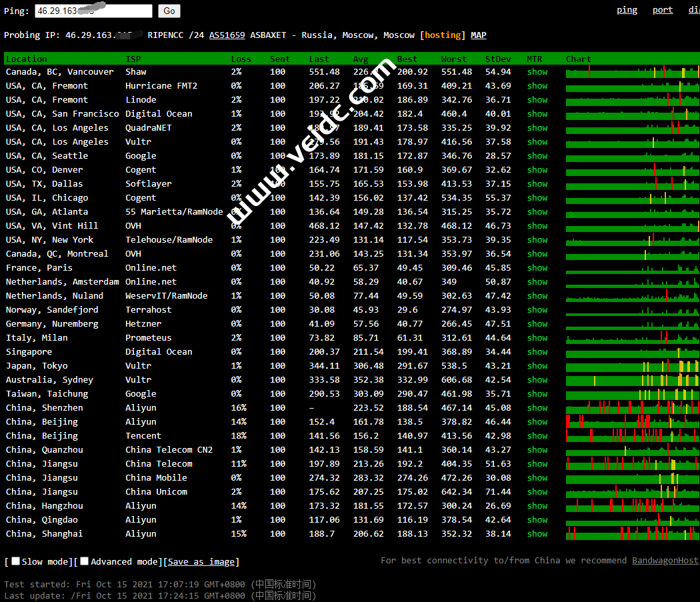The image size is (700, 602).
Task: Open the AS51659 link
Action: click(x=227, y=35)
